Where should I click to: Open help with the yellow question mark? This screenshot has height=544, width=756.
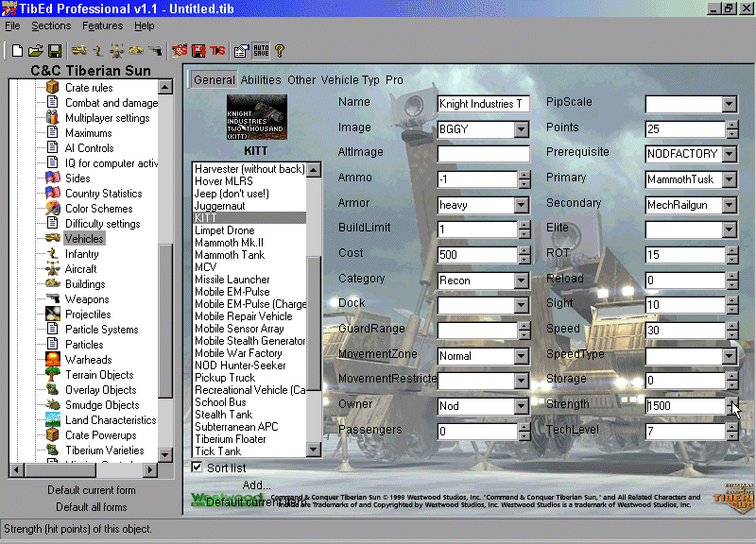(x=280, y=51)
